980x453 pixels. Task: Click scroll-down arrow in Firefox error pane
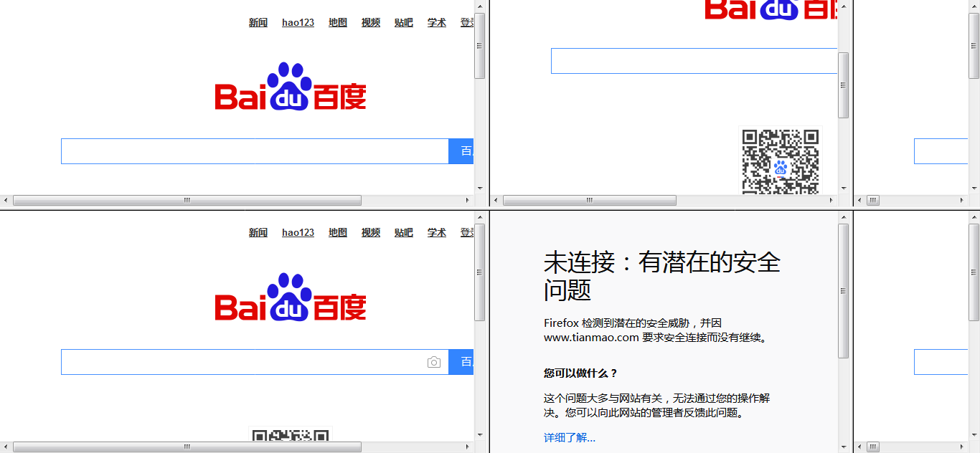click(844, 447)
